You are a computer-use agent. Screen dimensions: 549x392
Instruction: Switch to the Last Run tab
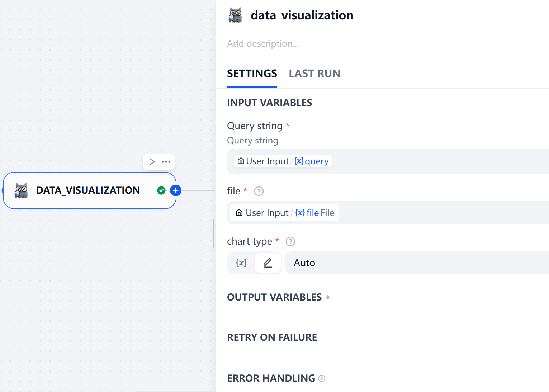(314, 74)
